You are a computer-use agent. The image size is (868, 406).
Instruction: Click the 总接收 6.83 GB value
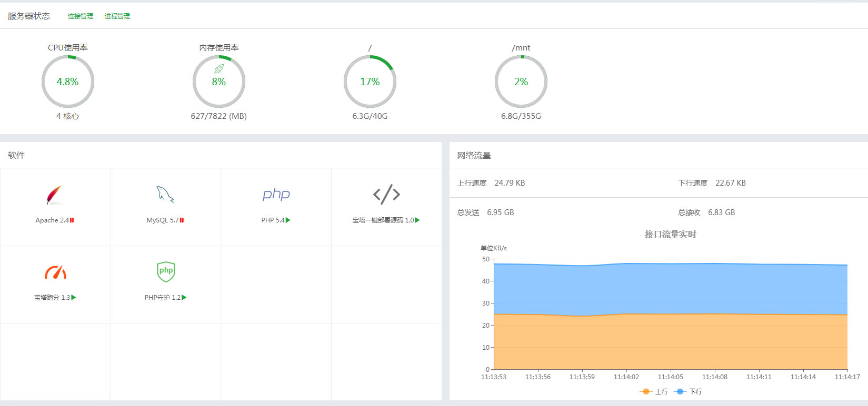722,212
